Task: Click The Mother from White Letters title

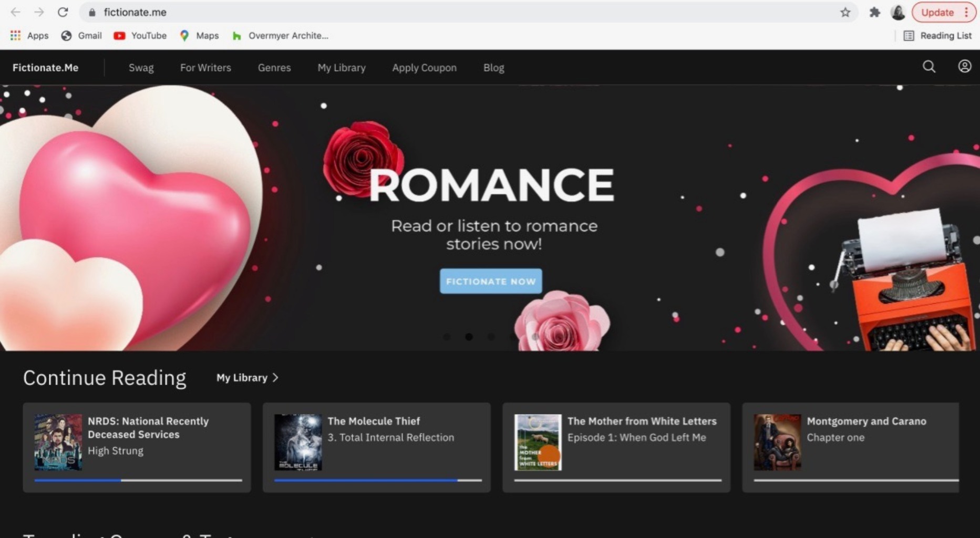Action: pos(642,421)
